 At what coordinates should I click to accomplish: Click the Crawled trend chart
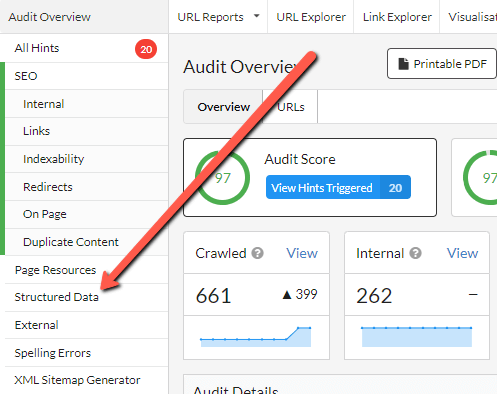tap(256, 337)
